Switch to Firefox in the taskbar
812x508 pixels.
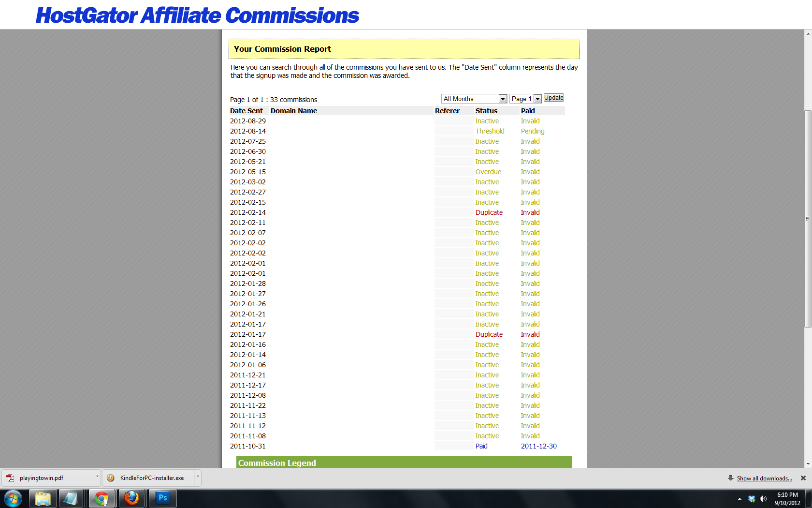131,498
